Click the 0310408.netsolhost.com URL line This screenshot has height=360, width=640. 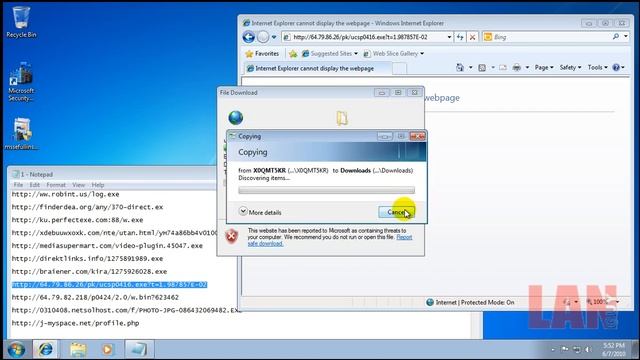(x=126, y=310)
